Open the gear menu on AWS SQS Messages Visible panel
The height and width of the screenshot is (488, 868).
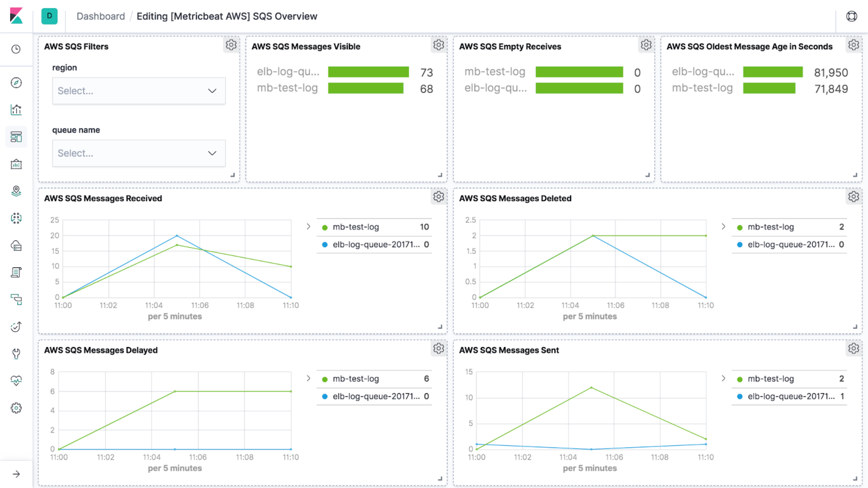pos(438,45)
